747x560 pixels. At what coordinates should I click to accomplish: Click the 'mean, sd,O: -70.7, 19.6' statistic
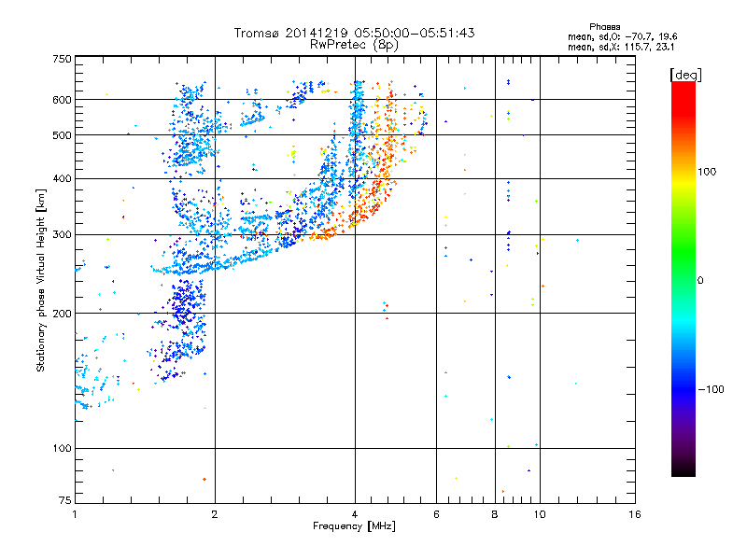[622, 36]
